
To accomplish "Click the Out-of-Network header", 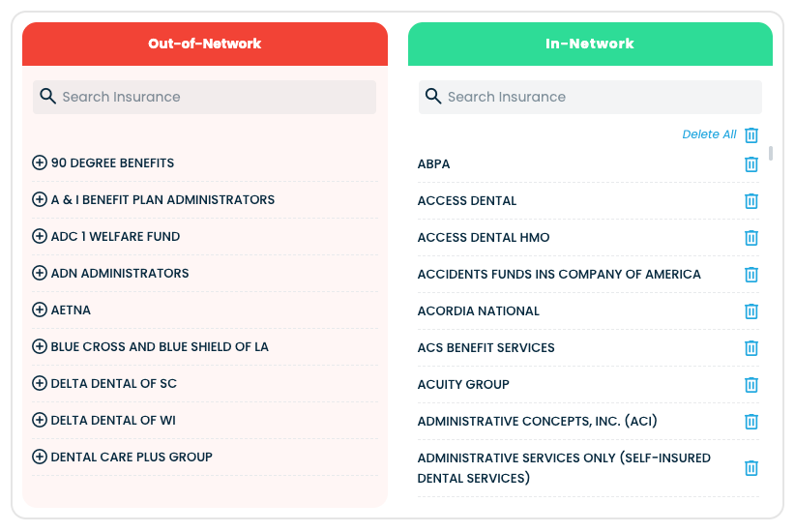I will (205, 44).
